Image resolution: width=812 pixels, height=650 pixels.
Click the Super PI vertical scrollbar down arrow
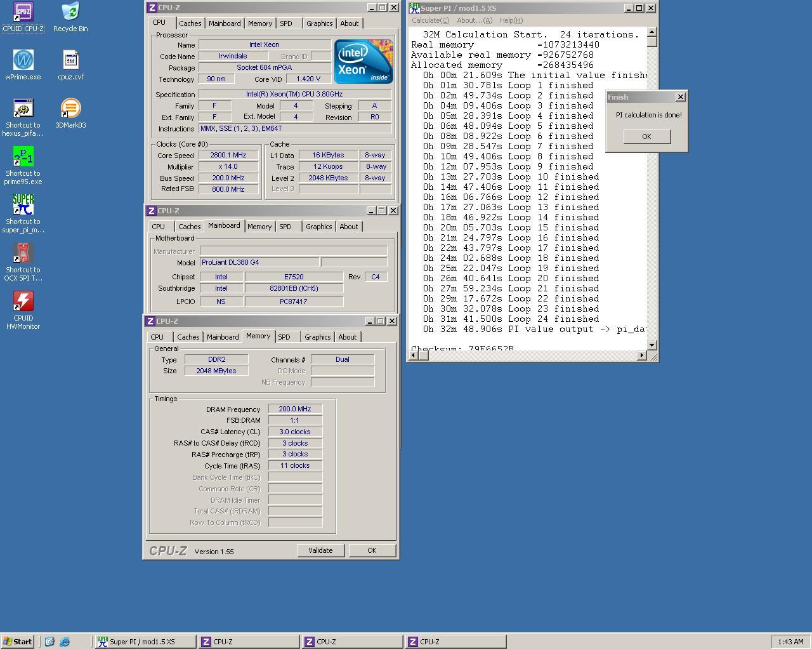[x=652, y=345]
